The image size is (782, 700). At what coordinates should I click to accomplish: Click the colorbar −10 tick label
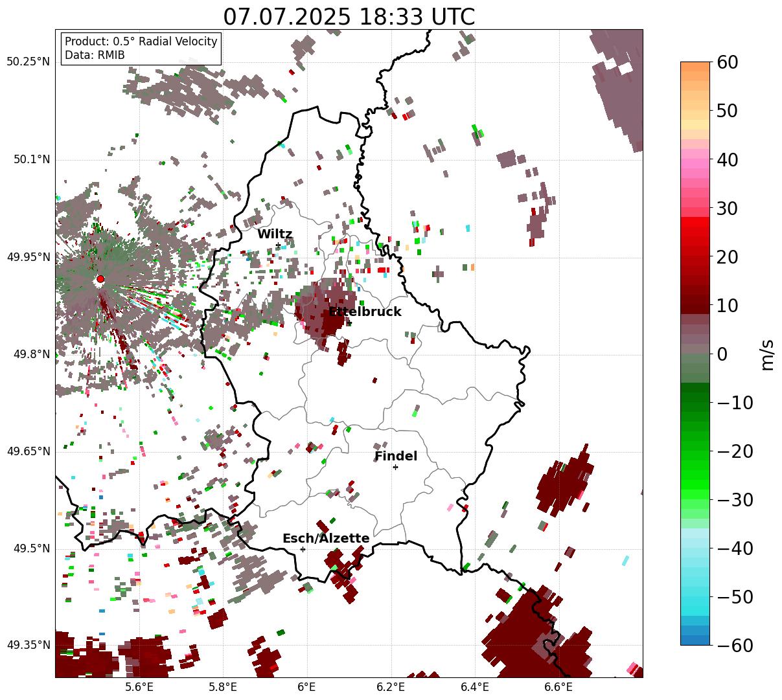735,403
